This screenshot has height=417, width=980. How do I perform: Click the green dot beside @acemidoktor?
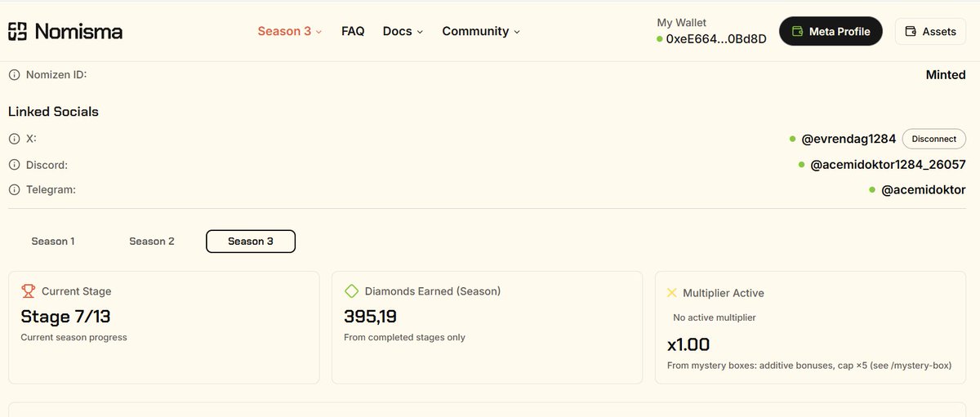click(x=873, y=190)
